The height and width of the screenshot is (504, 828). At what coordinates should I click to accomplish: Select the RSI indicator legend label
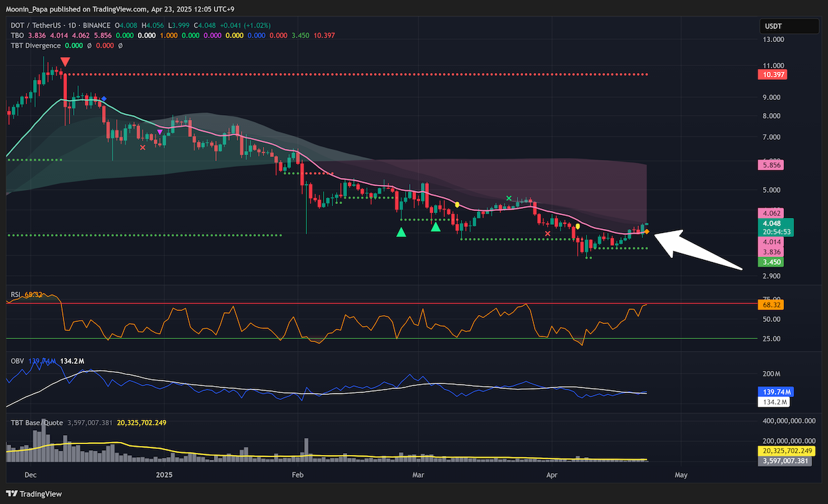coord(15,294)
